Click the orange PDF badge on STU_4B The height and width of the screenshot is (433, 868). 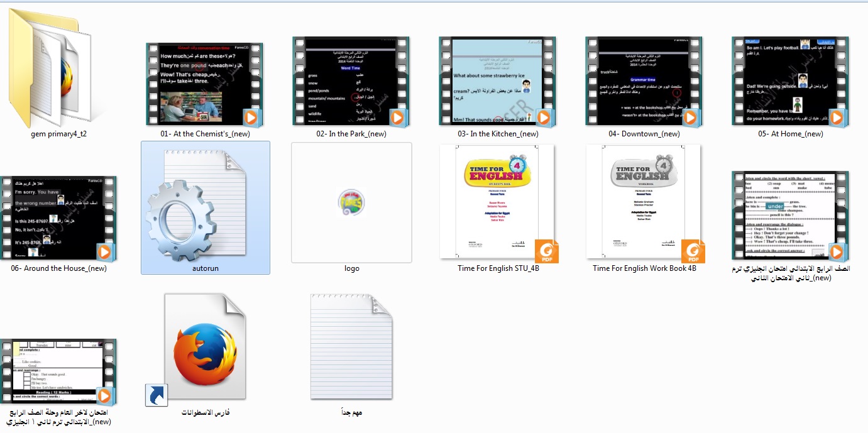[x=546, y=251]
